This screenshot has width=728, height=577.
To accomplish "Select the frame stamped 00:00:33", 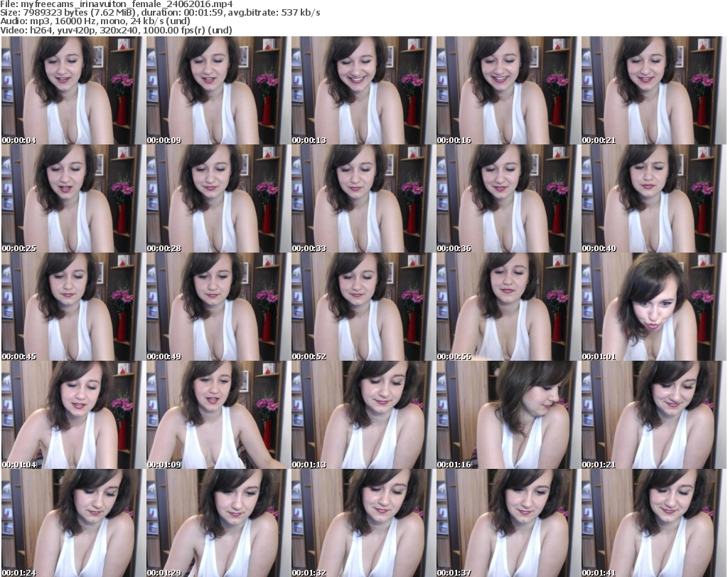I will tap(363, 198).
